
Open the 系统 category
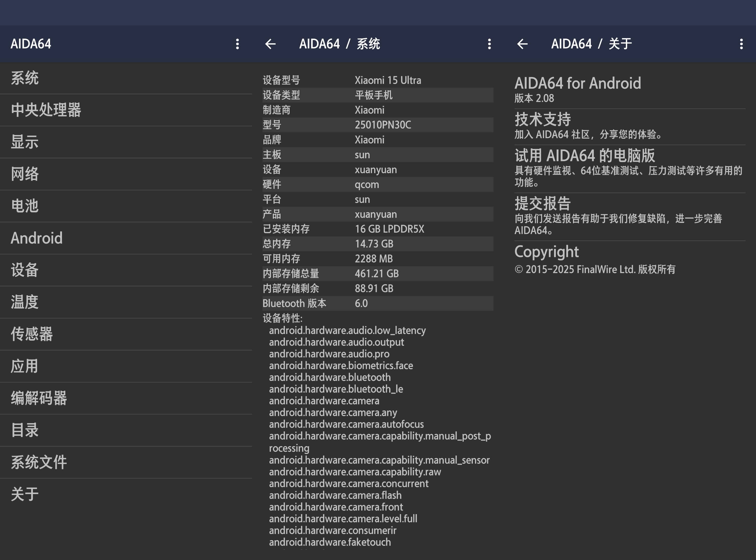coord(126,78)
